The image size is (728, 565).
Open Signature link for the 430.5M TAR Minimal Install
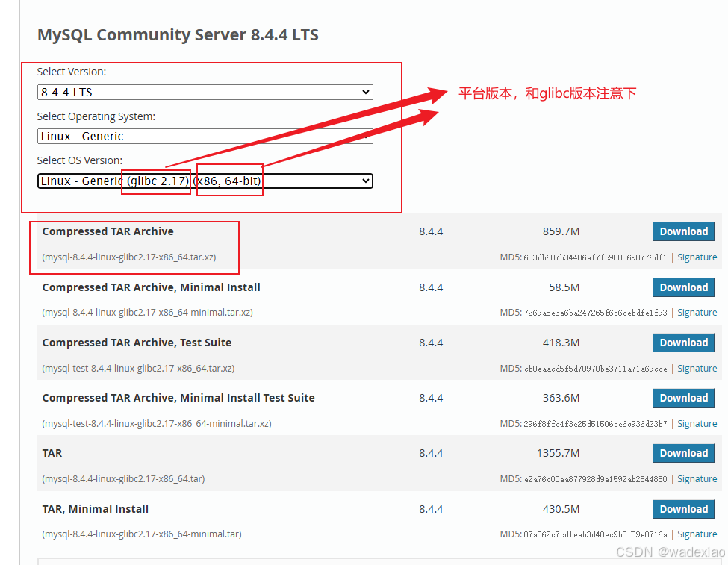click(x=697, y=534)
